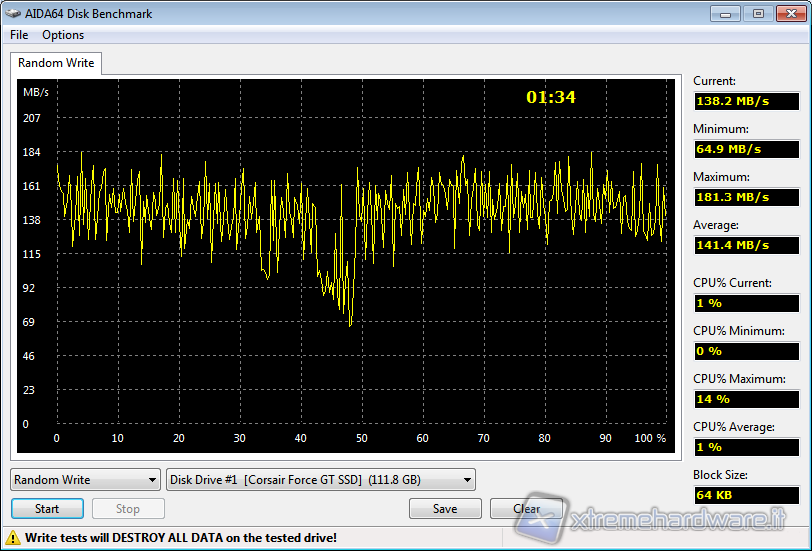Open the Disk Drive #1 selection dropdown
Image resolution: width=812 pixels, height=551 pixels.
click(320, 480)
